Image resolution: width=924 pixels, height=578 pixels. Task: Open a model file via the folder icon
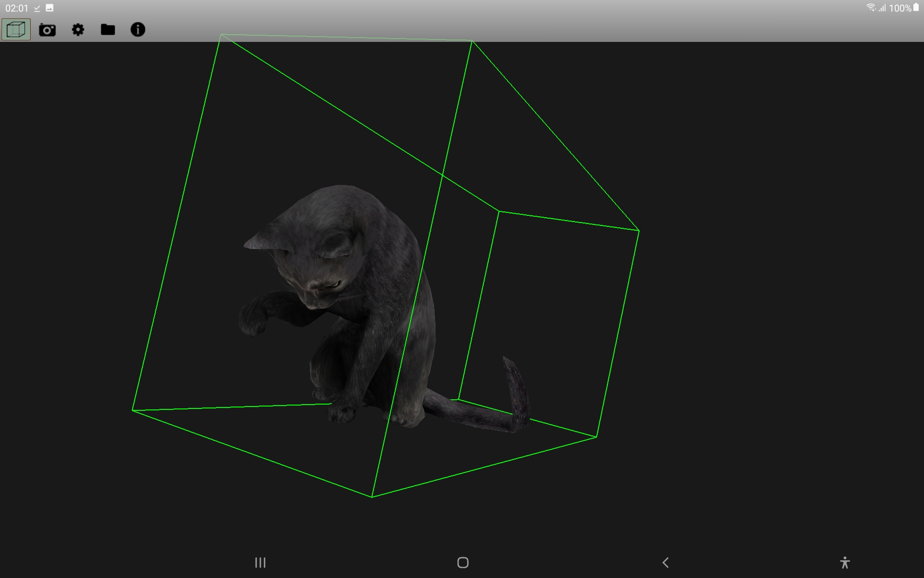[108, 30]
